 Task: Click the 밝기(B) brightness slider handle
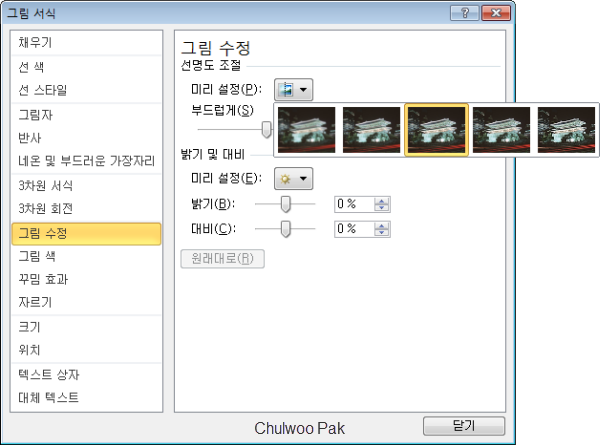pyautogui.click(x=285, y=204)
